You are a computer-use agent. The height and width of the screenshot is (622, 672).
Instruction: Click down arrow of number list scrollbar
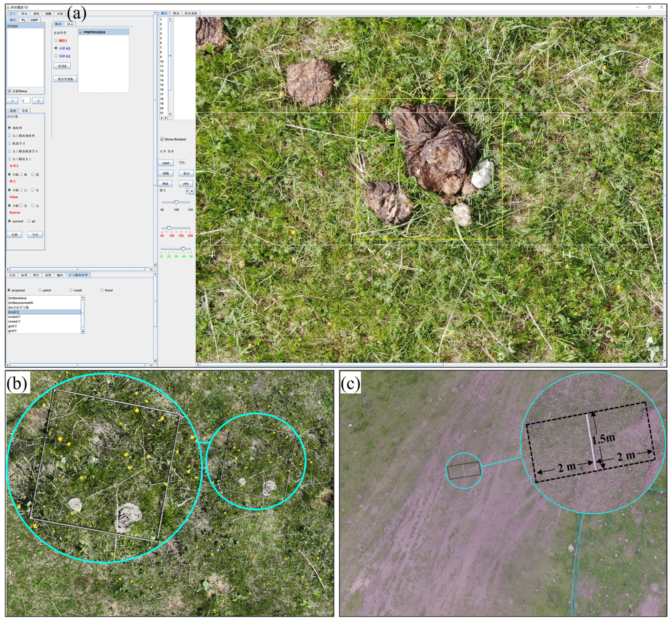[x=170, y=114]
